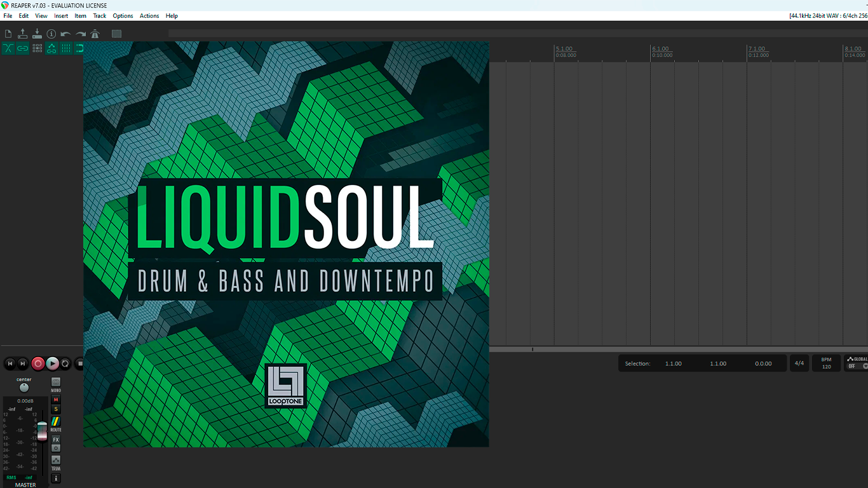Click the selection start field 1.1.00

coord(674,363)
